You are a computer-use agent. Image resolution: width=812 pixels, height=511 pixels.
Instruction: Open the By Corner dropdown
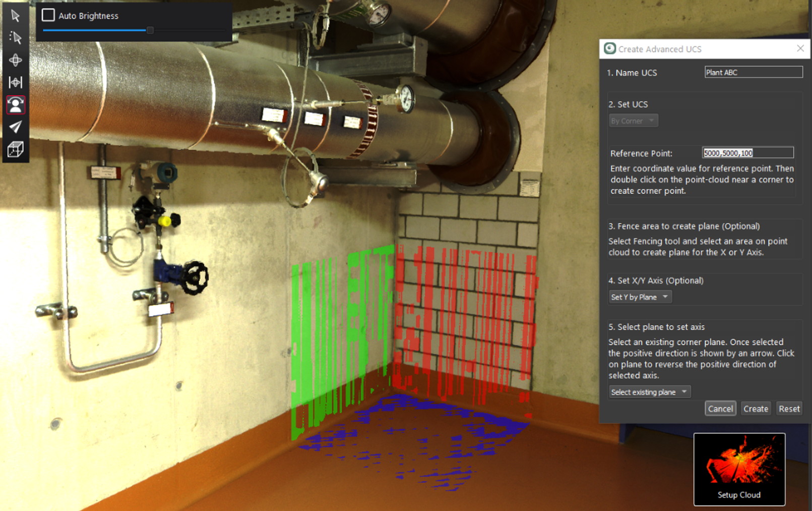click(x=633, y=121)
